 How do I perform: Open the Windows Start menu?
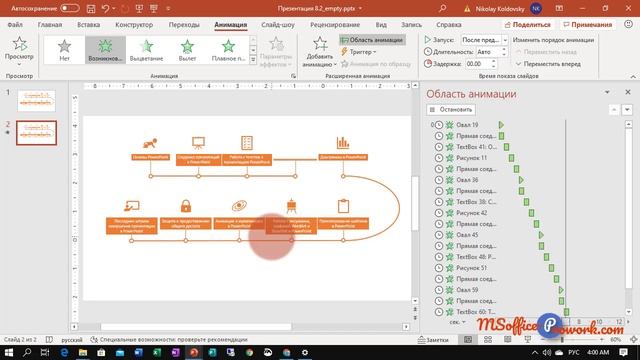pyautogui.click(x=9, y=352)
